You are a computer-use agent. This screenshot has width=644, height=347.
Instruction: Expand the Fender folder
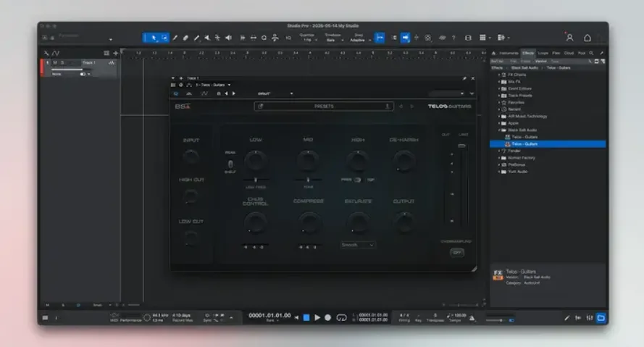click(x=499, y=151)
